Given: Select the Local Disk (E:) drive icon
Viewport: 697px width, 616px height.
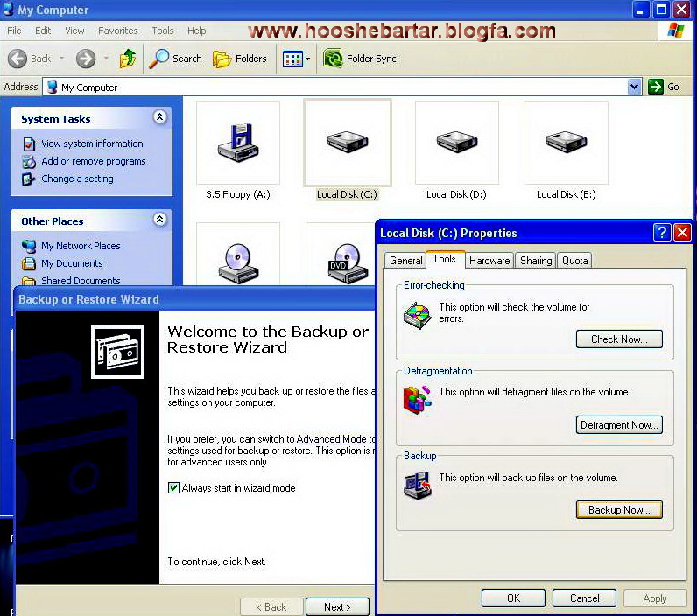Looking at the screenshot, I should [x=566, y=143].
